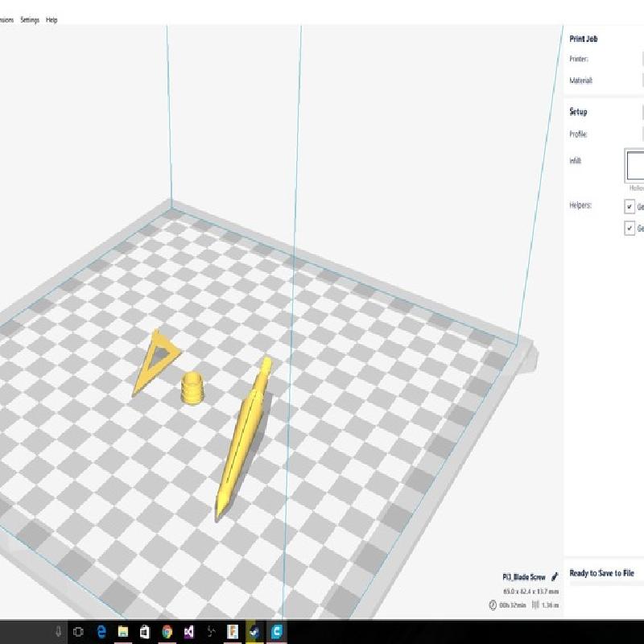Open the Settings menu
The width and height of the screenshot is (644, 644).
pos(30,19)
